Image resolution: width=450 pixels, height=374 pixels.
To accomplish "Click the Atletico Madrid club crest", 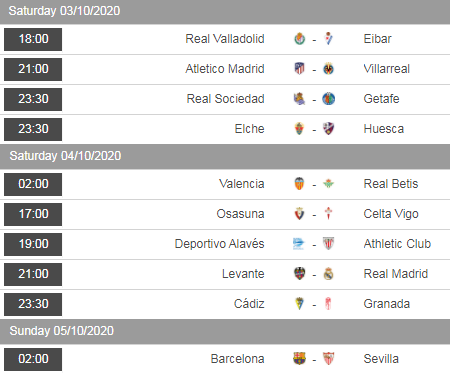I will click(300, 69).
